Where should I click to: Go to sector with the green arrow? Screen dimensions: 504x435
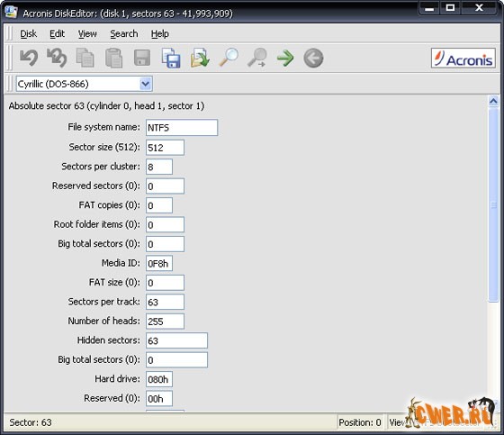[x=285, y=59]
